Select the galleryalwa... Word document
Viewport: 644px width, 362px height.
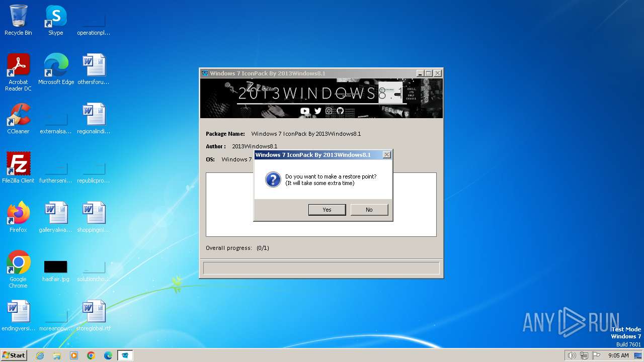[56, 217]
